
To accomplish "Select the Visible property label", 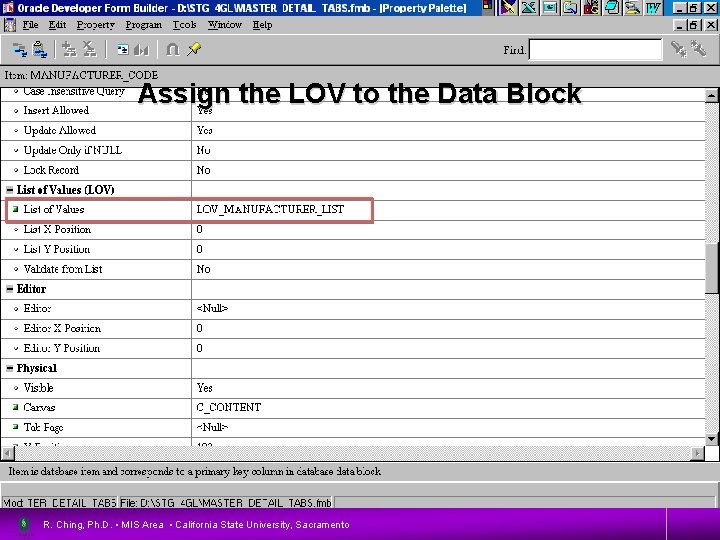I will pyautogui.click(x=38, y=388).
